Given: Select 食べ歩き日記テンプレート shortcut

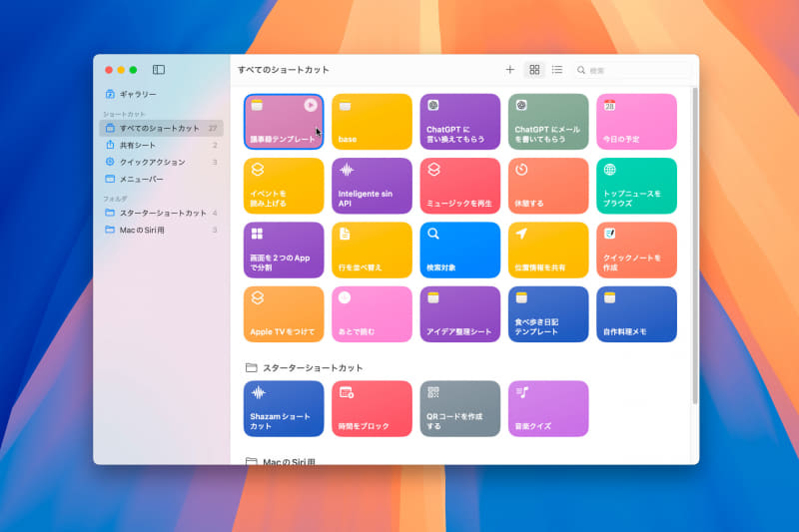Looking at the screenshot, I should coord(547,314).
